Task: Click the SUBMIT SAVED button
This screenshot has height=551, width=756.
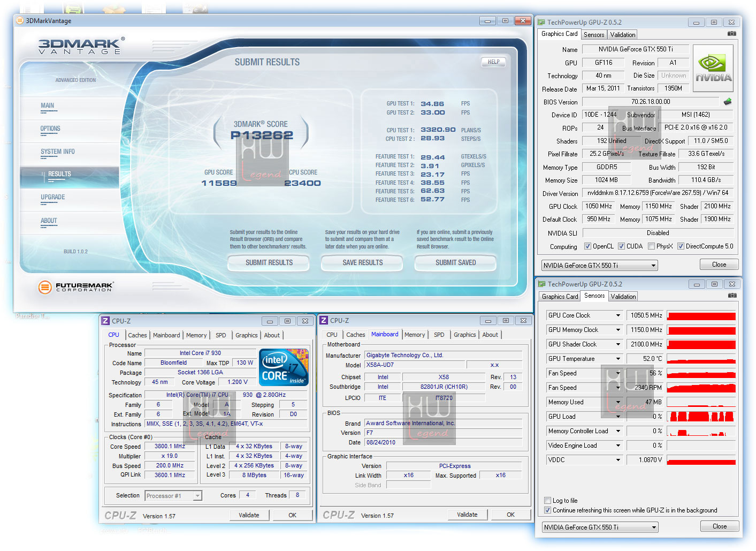Action: (x=455, y=263)
